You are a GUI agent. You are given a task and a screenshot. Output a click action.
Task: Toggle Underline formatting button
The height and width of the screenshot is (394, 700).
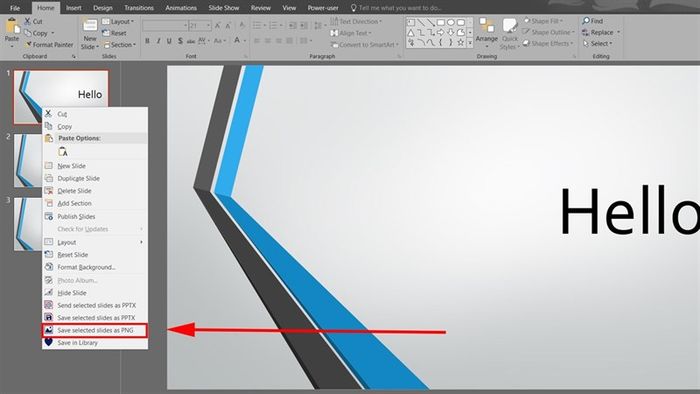pos(169,41)
